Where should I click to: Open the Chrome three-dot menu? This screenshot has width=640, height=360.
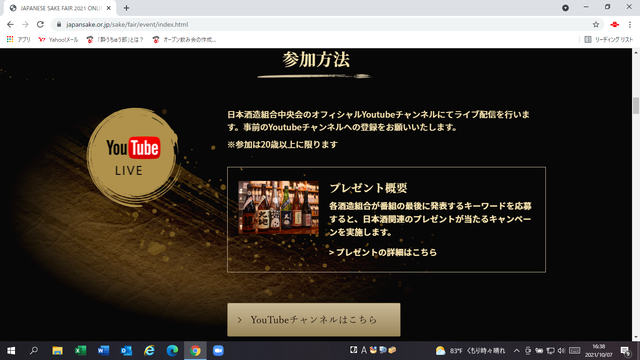click(630, 24)
